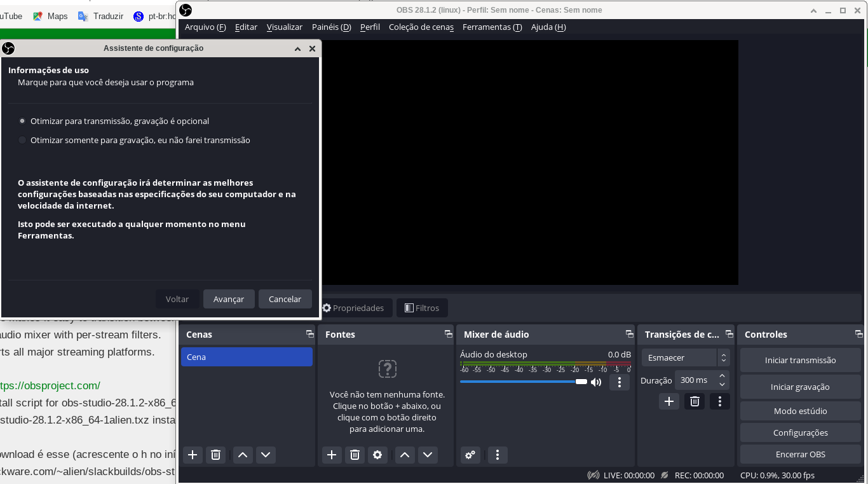Open the Ajuda menu
868x484 pixels.
548,27
